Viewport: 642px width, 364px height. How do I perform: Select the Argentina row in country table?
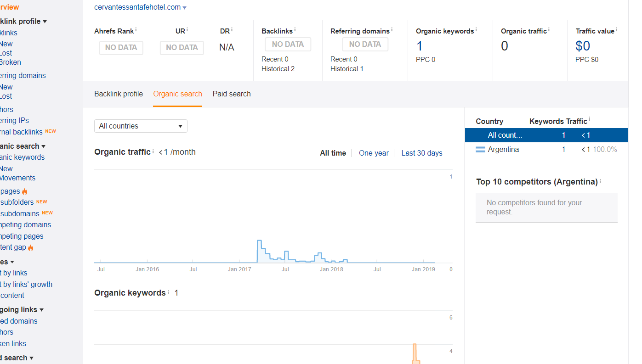546,150
